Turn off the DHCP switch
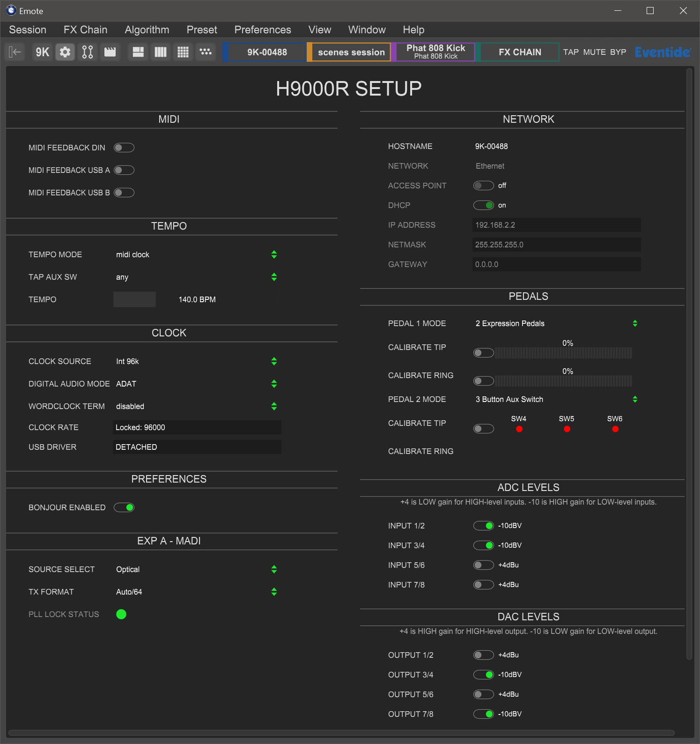This screenshot has height=744, width=700. (x=484, y=205)
